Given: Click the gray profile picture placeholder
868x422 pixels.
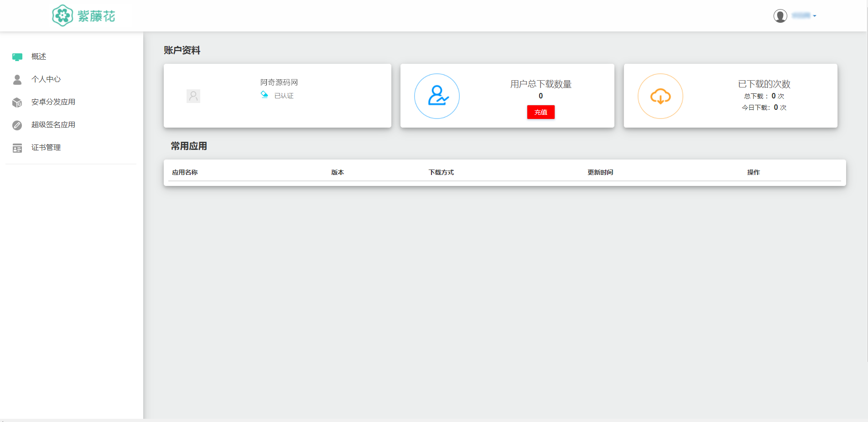Looking at the screenshot, I should pos(193,96).
